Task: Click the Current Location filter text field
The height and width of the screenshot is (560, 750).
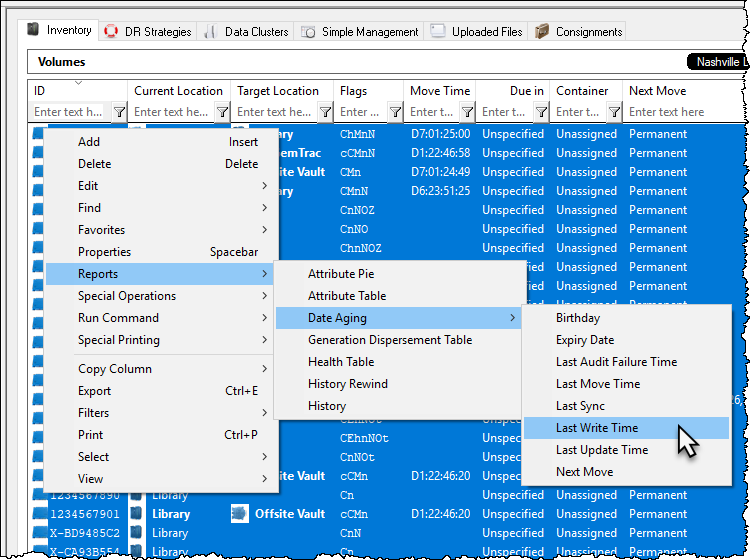Action: (172, 112)
